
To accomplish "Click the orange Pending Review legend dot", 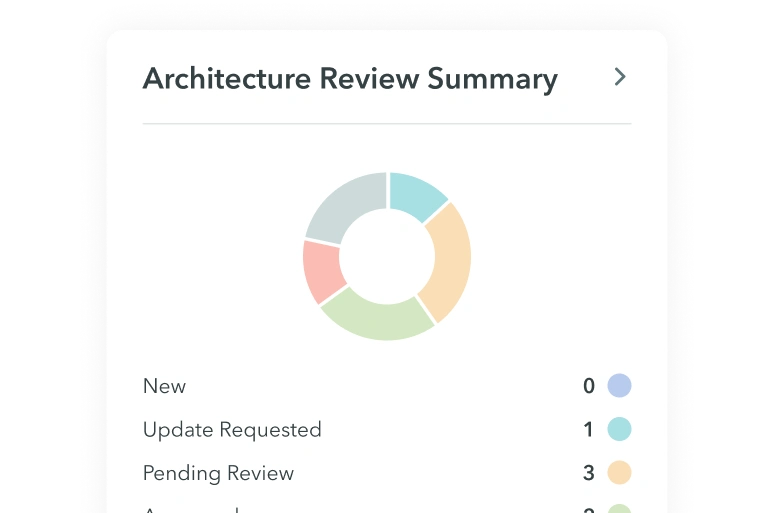I will [619, 473].
